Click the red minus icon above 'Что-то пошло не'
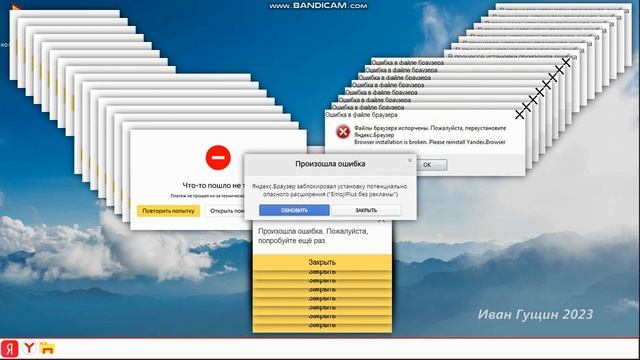Viewport: 640px width, 360px height. pyautogui.click(x=218, y=158)
